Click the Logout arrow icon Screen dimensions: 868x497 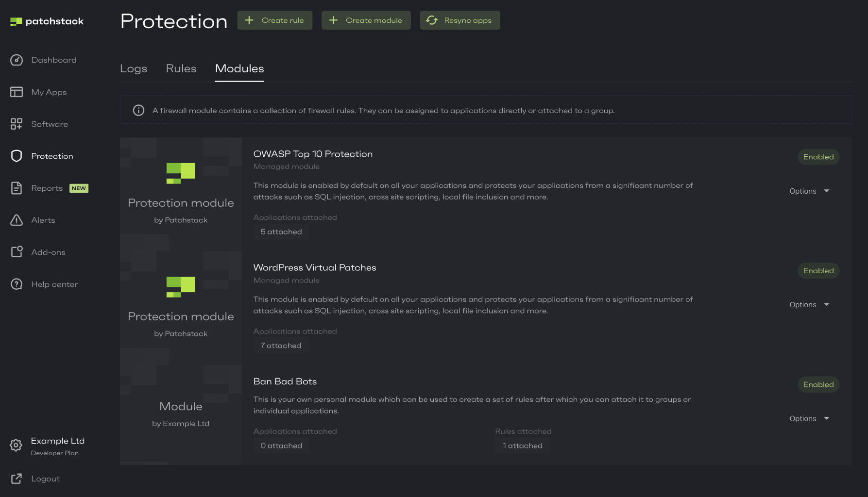(17, 479)
